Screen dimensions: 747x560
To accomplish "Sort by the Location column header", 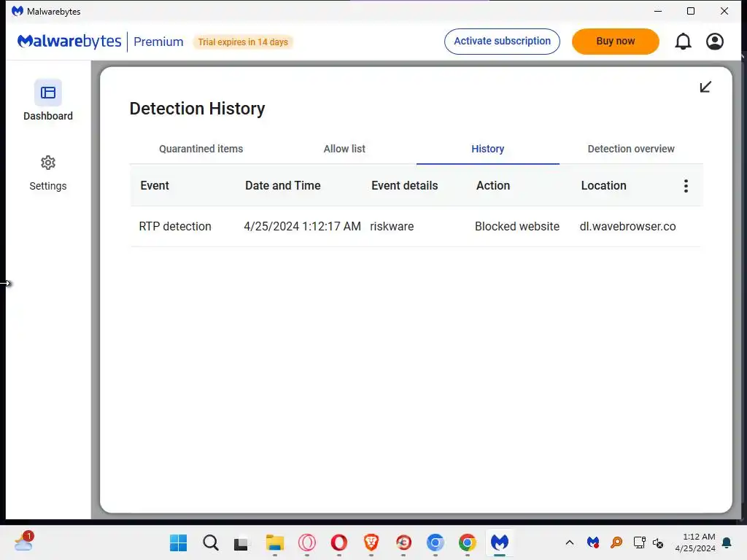I will tap(603, 186).
